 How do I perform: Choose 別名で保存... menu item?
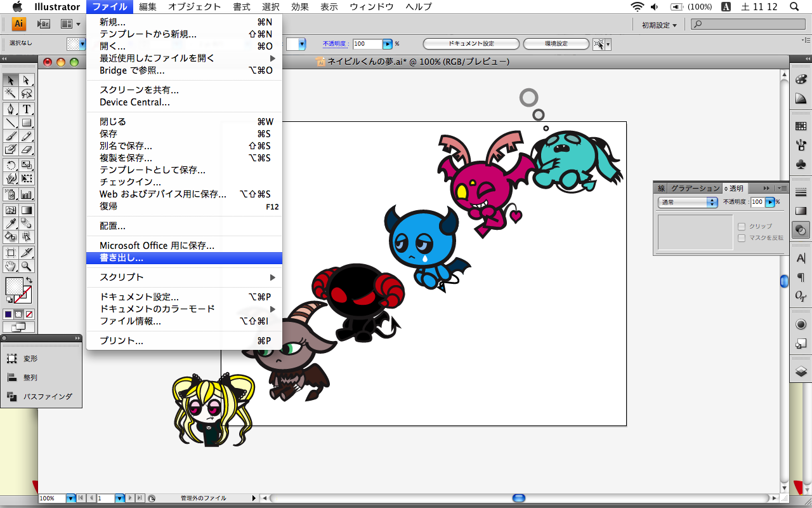point(184,146)
